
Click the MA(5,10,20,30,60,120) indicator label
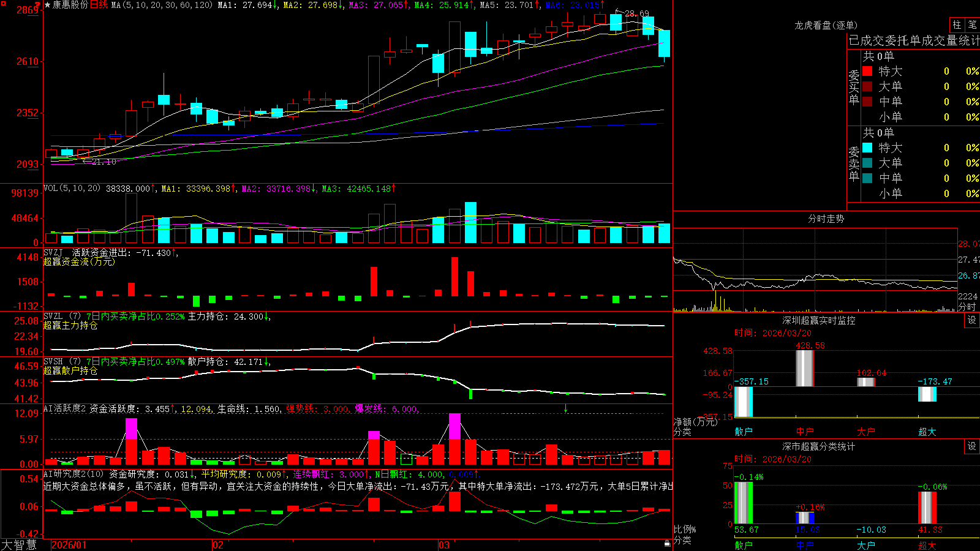(x=162, y=5)
